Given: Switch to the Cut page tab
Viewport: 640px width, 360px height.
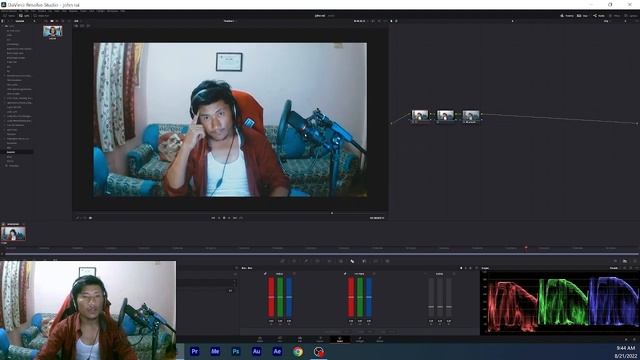Looking at the screenshot, I should pos(280,340).
